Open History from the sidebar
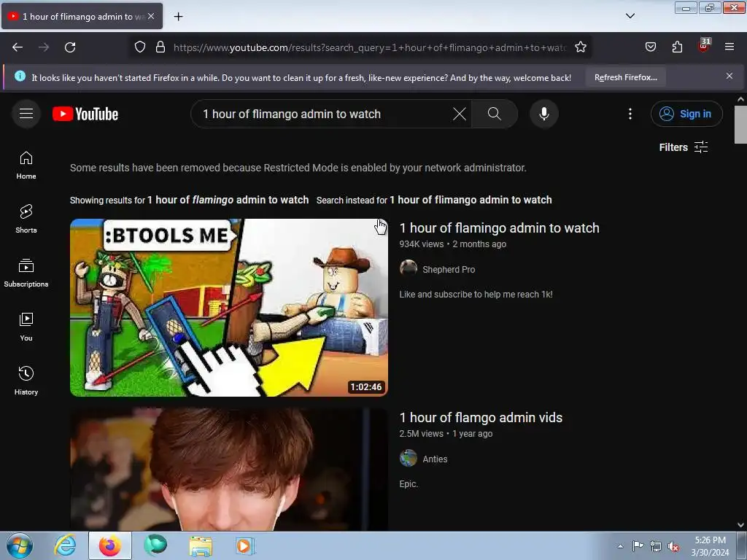This screenshot has height=560, width=747. (26, 381)
